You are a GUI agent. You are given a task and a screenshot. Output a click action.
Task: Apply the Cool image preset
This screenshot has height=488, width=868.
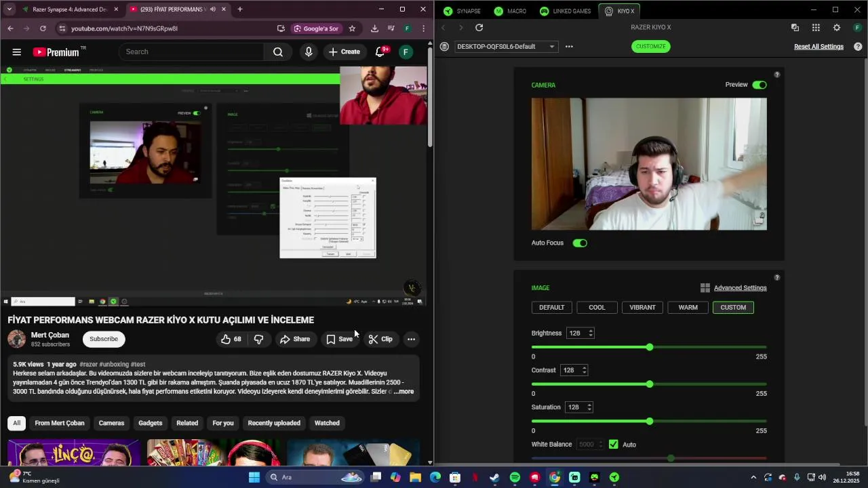pyautogui.click(x=597, y=308)
